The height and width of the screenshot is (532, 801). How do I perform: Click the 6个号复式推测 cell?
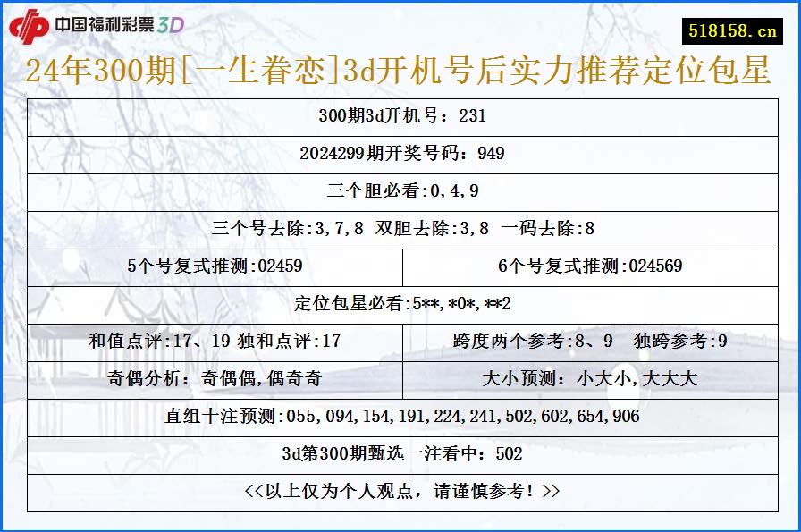click(x=590, y=265)
